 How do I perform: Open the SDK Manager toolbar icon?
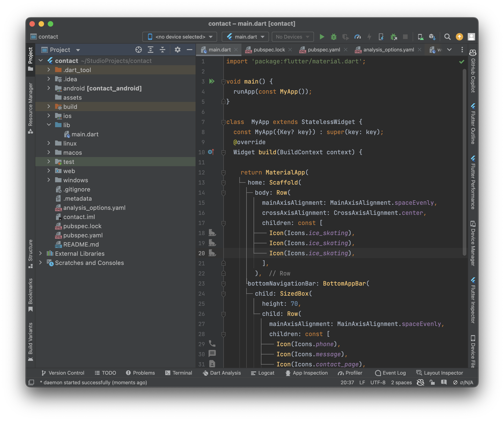tap(432, 37)
